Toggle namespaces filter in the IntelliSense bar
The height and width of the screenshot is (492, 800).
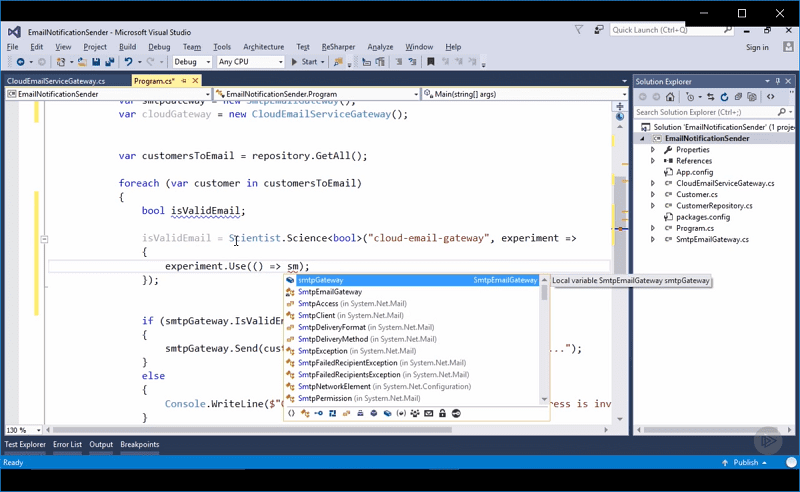(291, 413)
